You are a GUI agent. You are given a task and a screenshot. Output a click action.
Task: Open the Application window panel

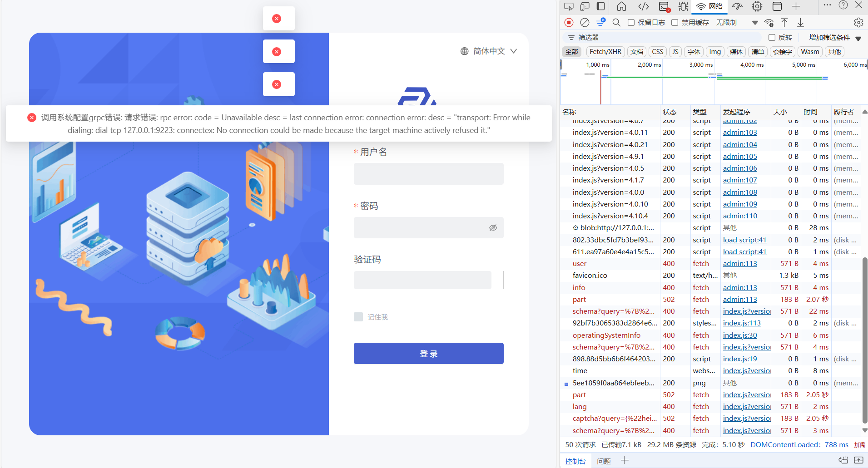777,6
